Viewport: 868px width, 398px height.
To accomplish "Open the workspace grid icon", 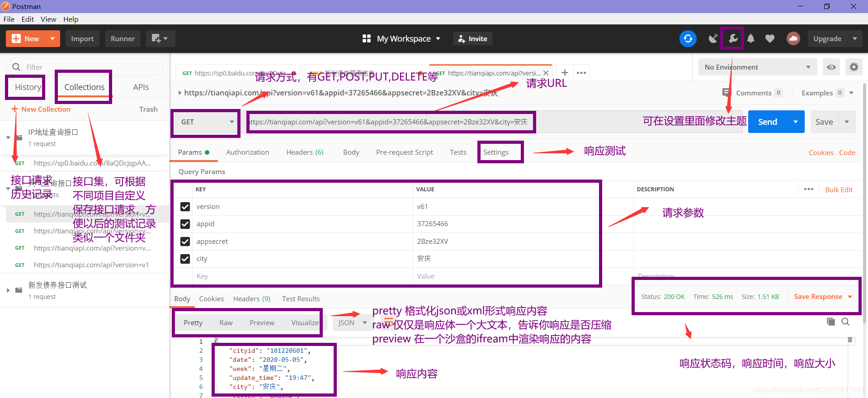I will (367, 38).
